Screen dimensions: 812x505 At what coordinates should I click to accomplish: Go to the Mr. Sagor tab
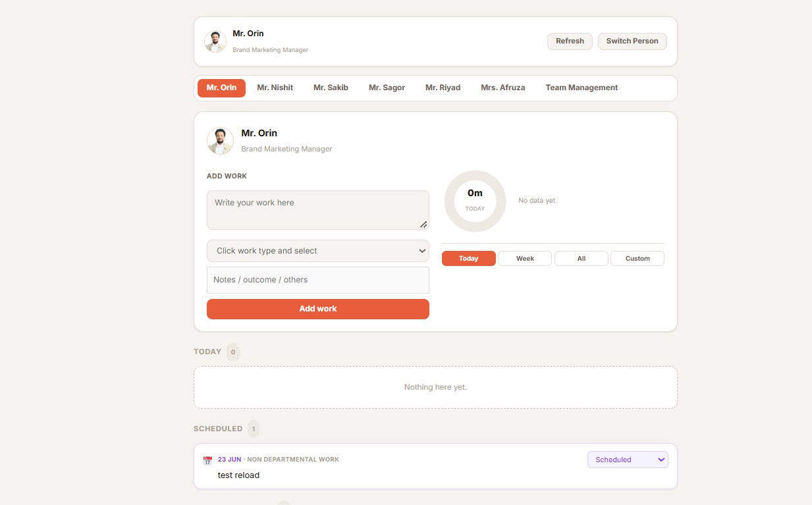click(387, 88)
